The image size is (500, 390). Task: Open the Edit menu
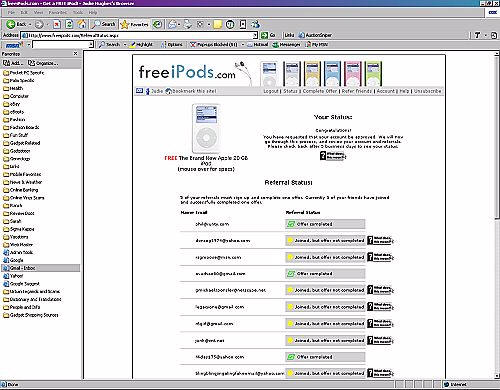coord(24,12)
